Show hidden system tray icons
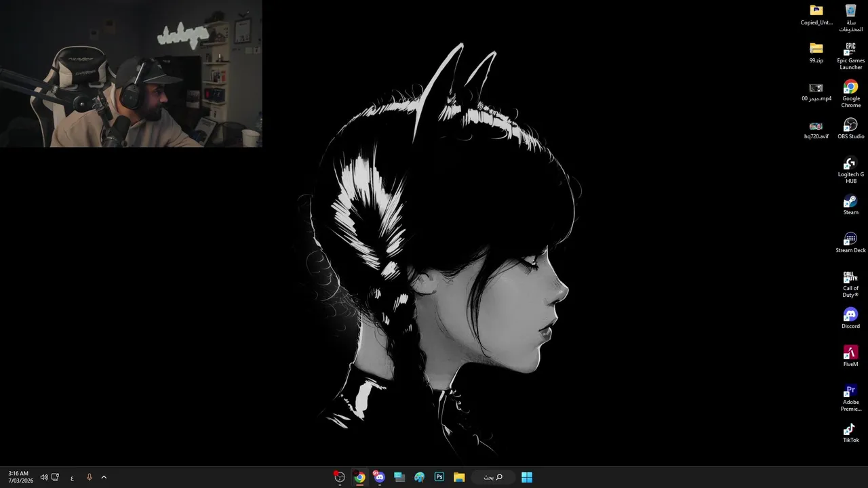Viewport: 868px width, 488px height. (x=104, y=477)
